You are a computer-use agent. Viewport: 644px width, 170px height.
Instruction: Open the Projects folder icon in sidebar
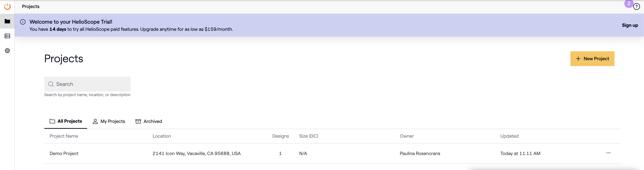(x=7, y=21)
